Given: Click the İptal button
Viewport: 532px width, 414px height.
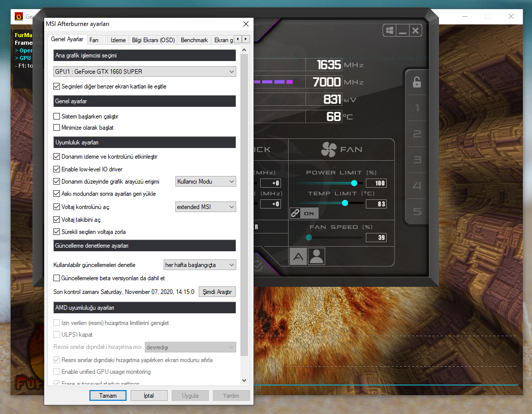Looking at the screenshot, I should point(149,395).
